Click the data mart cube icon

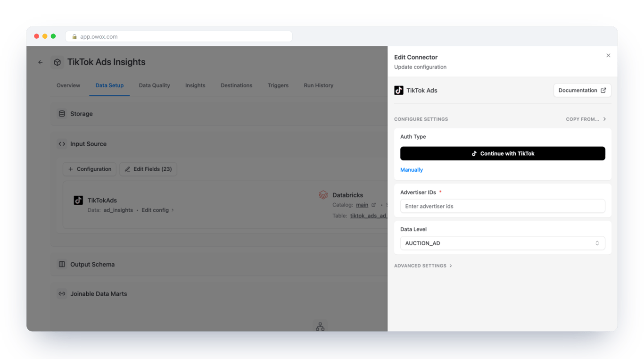58,62
